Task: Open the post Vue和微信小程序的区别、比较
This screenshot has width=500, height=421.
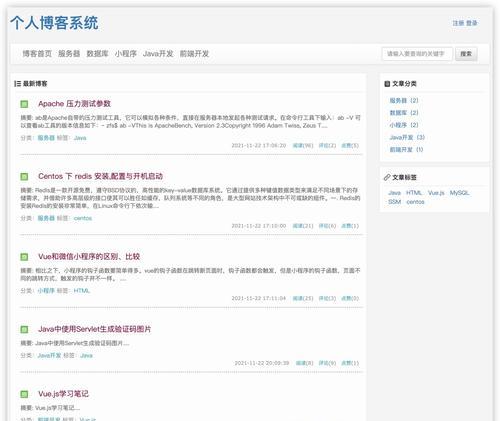Action: pos(89,256)
